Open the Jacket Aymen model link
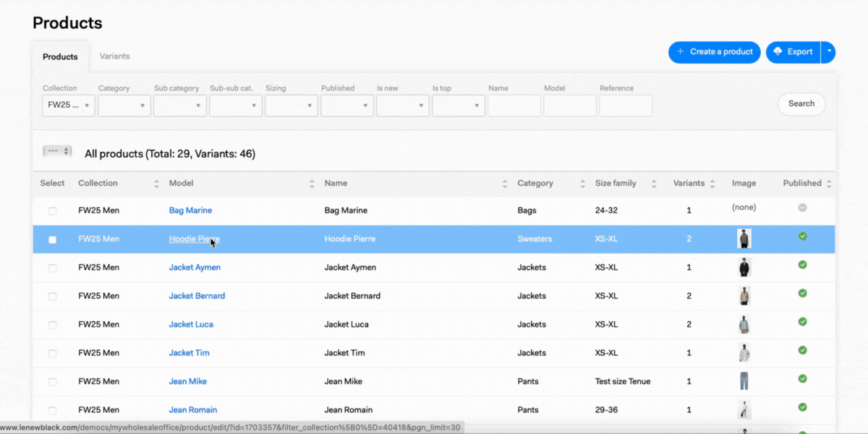This screenshot has height=434, width=868. point(195,268)
